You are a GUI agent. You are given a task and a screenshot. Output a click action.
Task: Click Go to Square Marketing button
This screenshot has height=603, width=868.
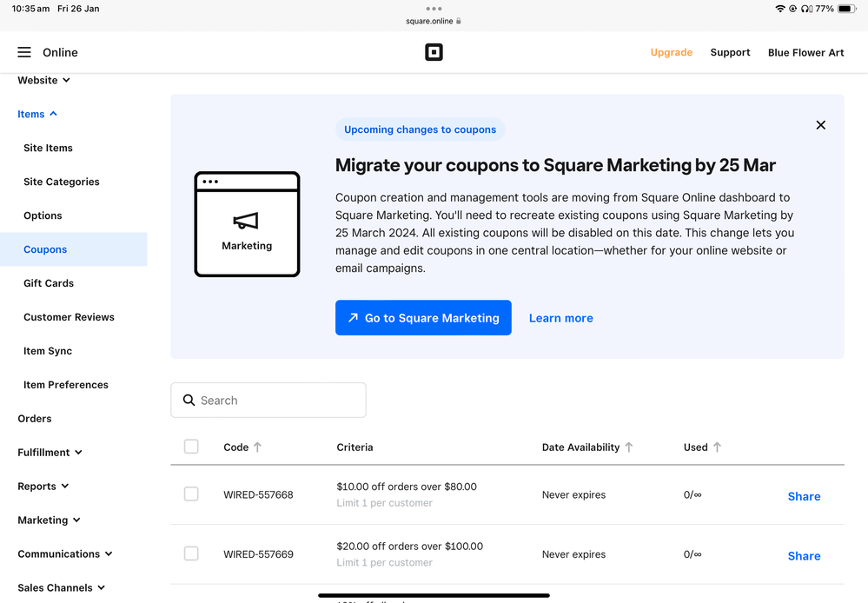(423, 318)
